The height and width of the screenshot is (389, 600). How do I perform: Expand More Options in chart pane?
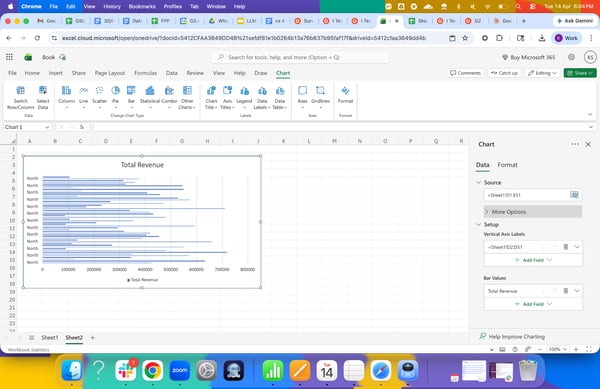533,212
